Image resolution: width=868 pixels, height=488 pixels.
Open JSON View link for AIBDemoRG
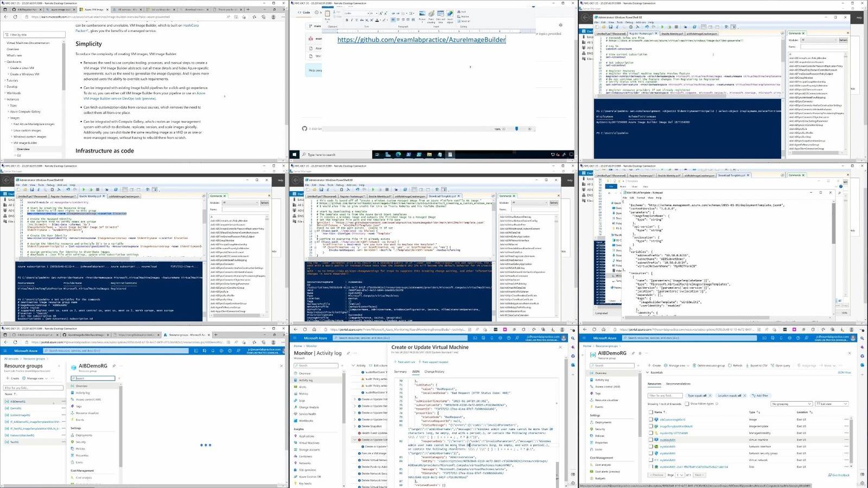[844, 372]
